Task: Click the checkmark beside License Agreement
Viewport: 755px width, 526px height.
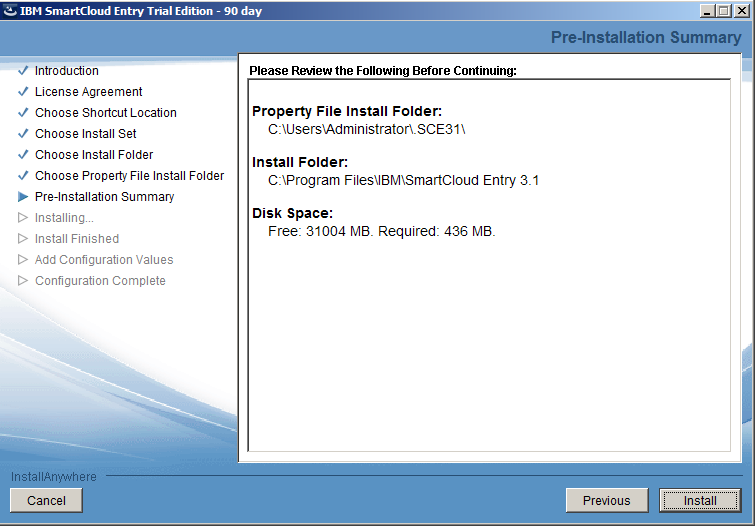Action: tap(23, 92)
